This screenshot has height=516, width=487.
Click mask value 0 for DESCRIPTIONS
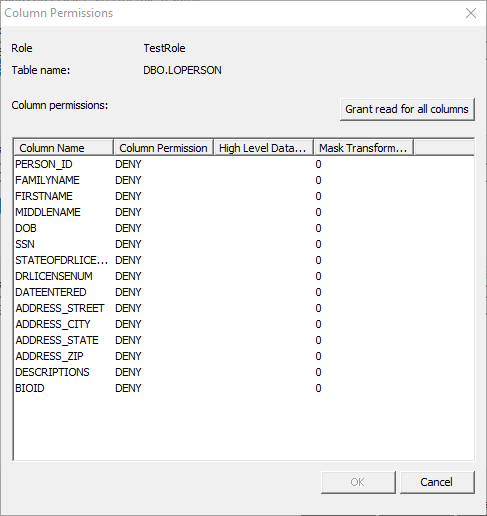pyautogui.click(x=318, y=372)
